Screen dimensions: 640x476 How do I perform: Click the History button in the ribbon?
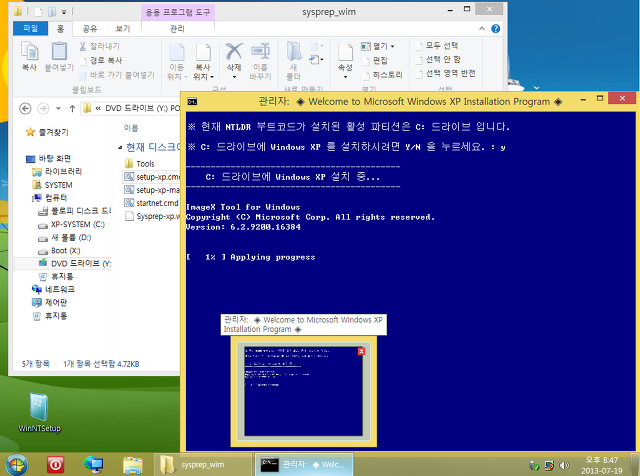(382, 75)
